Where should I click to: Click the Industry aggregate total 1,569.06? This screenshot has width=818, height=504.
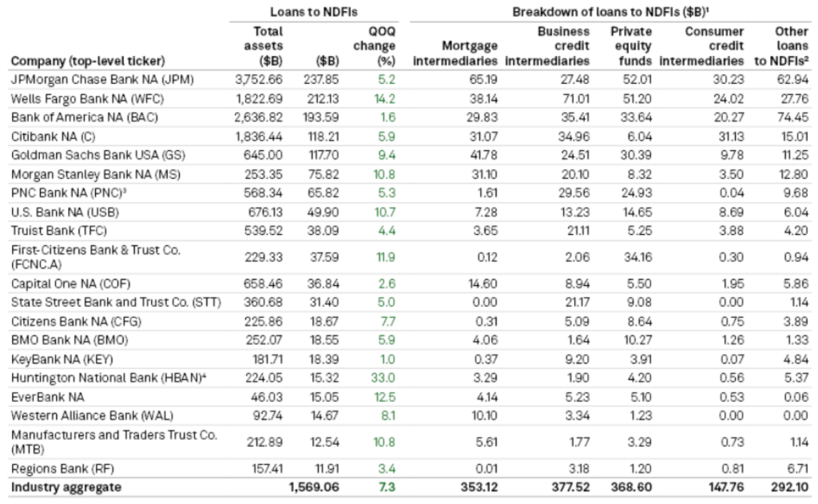(315, 486)
